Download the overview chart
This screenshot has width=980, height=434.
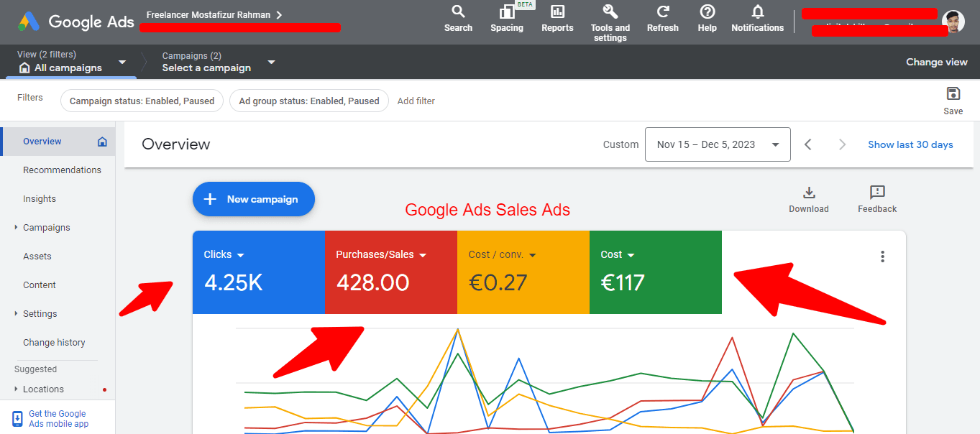click(x=808, y=193)
